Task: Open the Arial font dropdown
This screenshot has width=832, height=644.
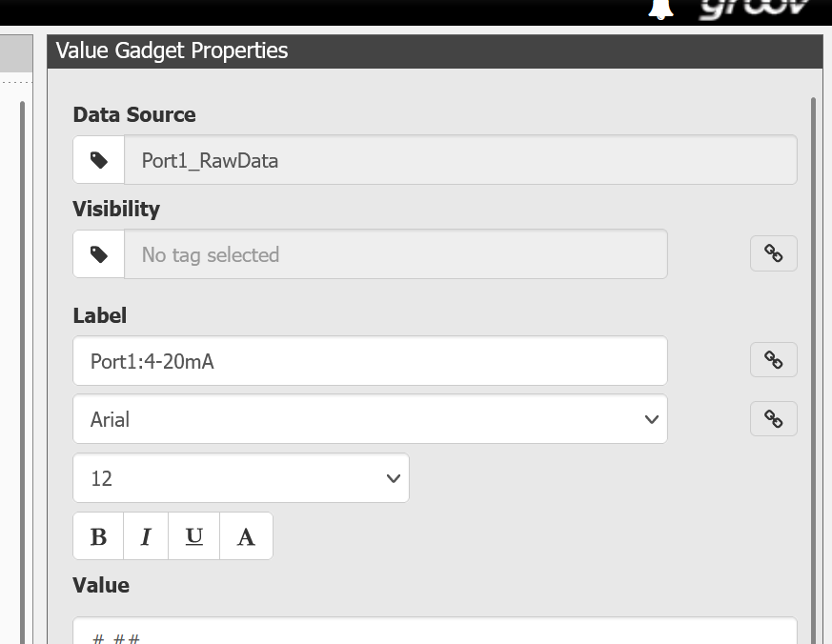Action: [x=370, y=419]
